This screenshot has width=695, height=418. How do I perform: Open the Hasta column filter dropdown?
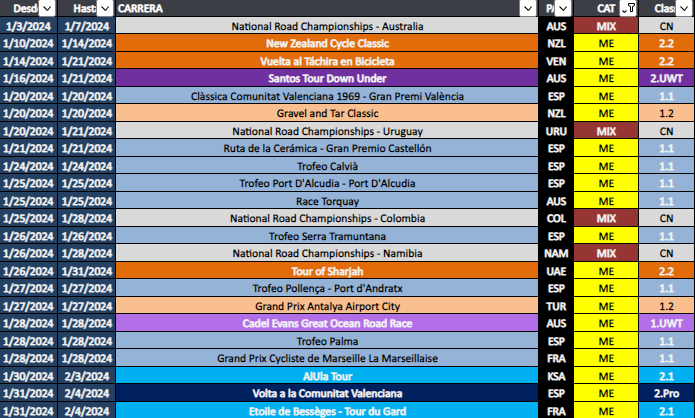[x=105, y=8]
